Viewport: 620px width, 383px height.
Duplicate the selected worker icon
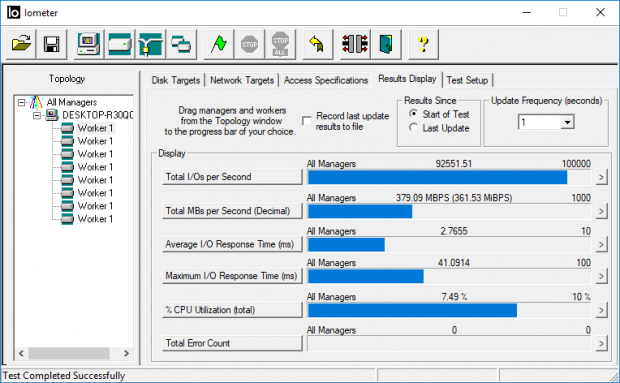181,44
